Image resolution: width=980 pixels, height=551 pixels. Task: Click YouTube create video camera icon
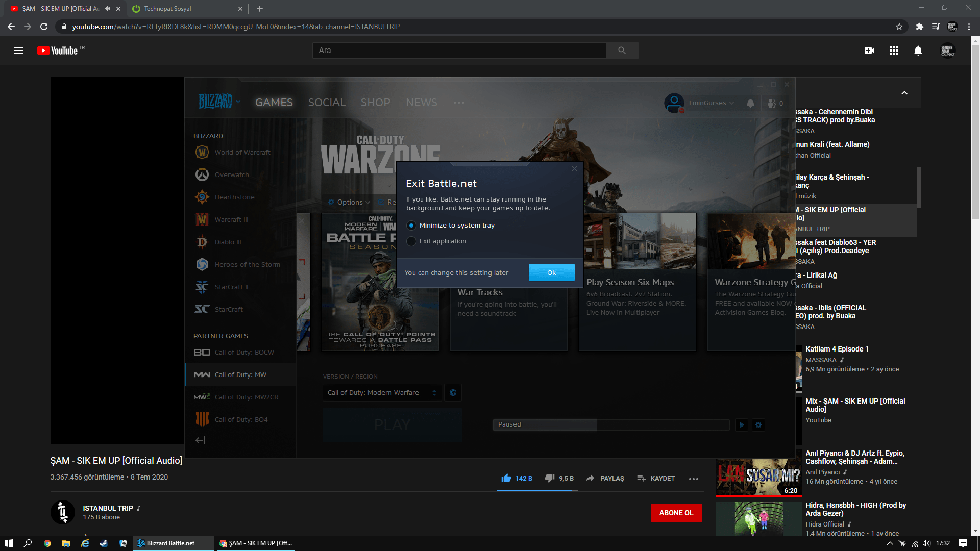coord(869,51)
